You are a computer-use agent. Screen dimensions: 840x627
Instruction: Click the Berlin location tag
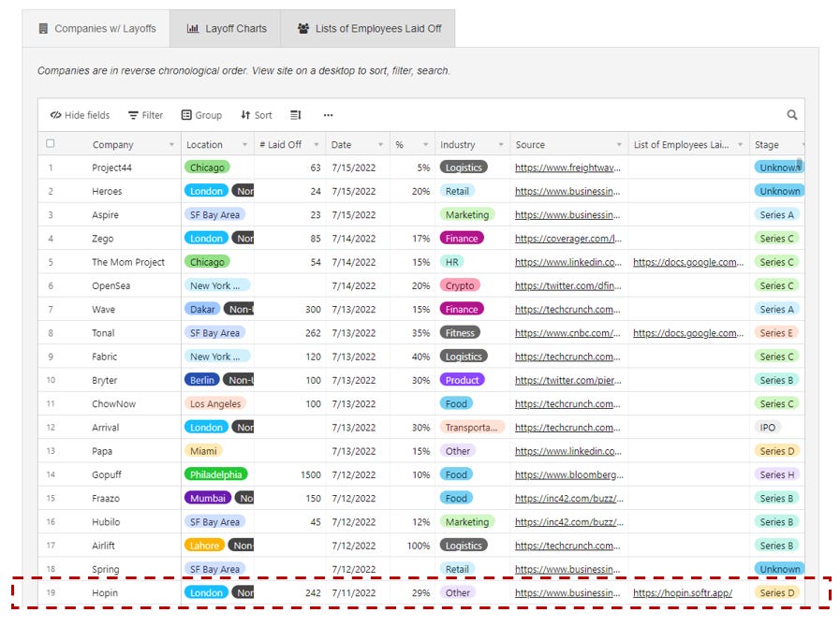point(202,380)
